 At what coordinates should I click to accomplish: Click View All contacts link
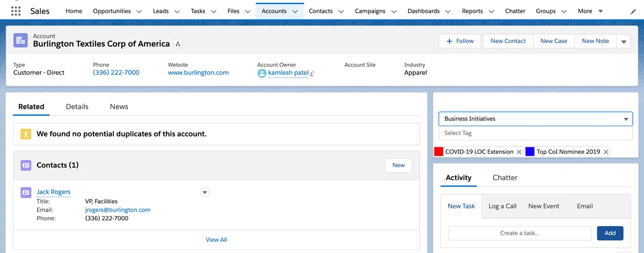click(x=216, y=240)
